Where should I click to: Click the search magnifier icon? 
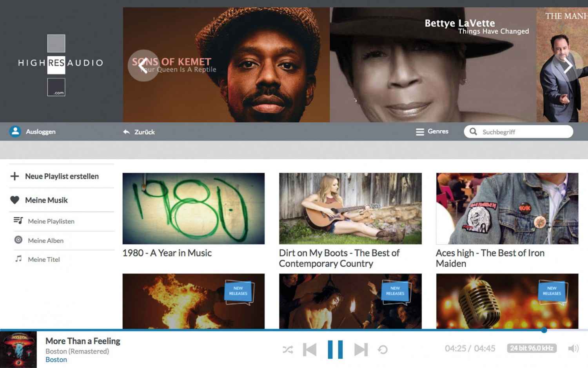[473, 131]
